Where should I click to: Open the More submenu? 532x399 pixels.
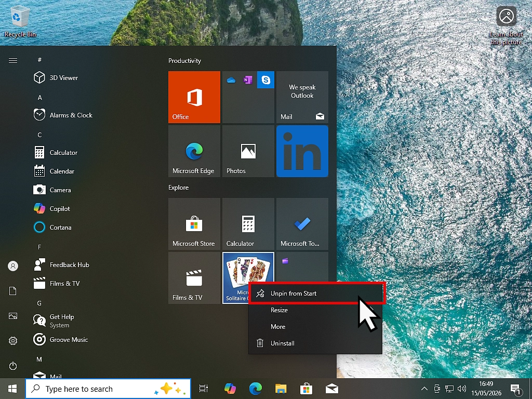pos(315,327)
